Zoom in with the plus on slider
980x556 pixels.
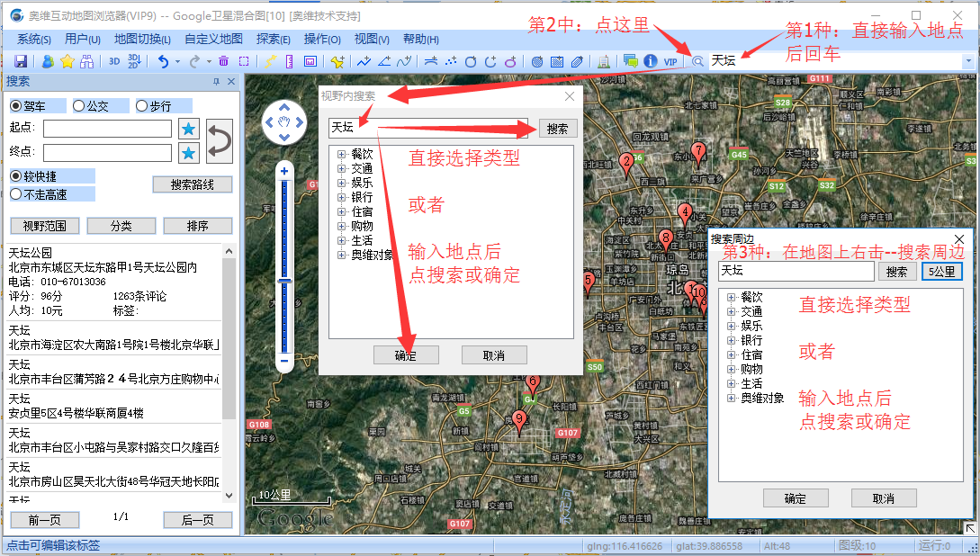tap(284, 171)
